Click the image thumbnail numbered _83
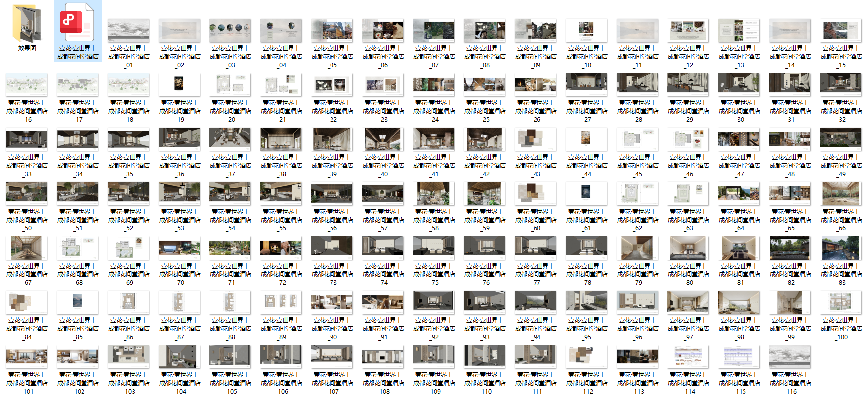This screenshot has width=868, height=406. (841, 248)
